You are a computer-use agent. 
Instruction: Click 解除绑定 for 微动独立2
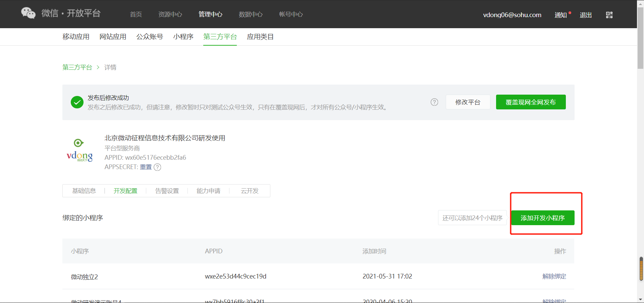pos(554,276)
